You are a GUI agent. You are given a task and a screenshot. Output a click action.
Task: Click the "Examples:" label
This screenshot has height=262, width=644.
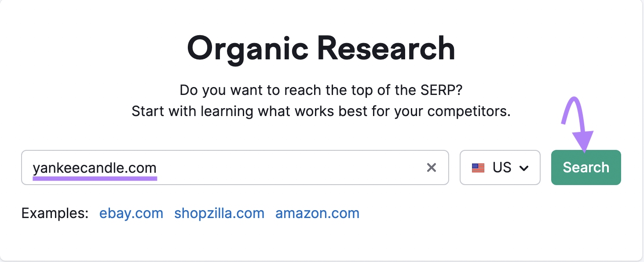pos(55,214)
